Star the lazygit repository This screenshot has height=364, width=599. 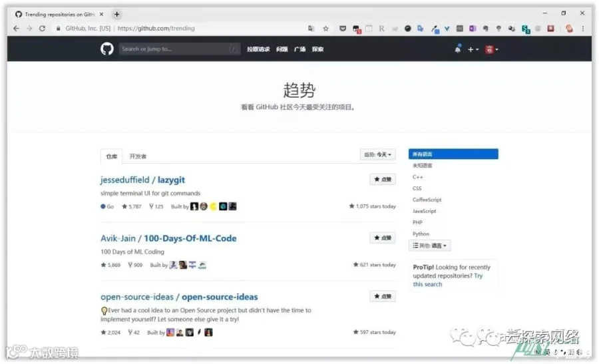point(383,179)
